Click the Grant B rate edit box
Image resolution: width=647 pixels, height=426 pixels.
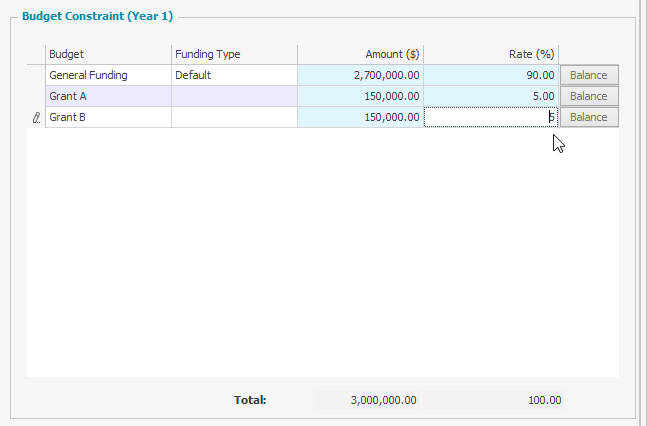click(x=491, y=117)
